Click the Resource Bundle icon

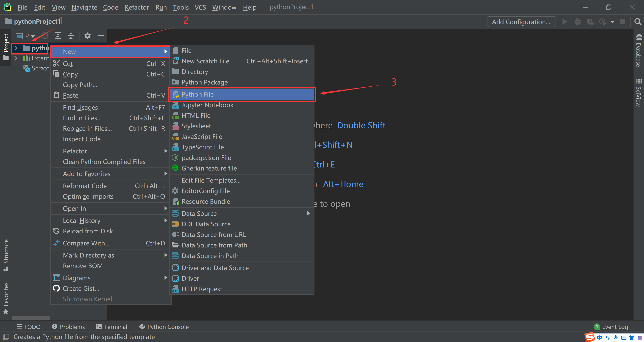[x=175, y=202]
